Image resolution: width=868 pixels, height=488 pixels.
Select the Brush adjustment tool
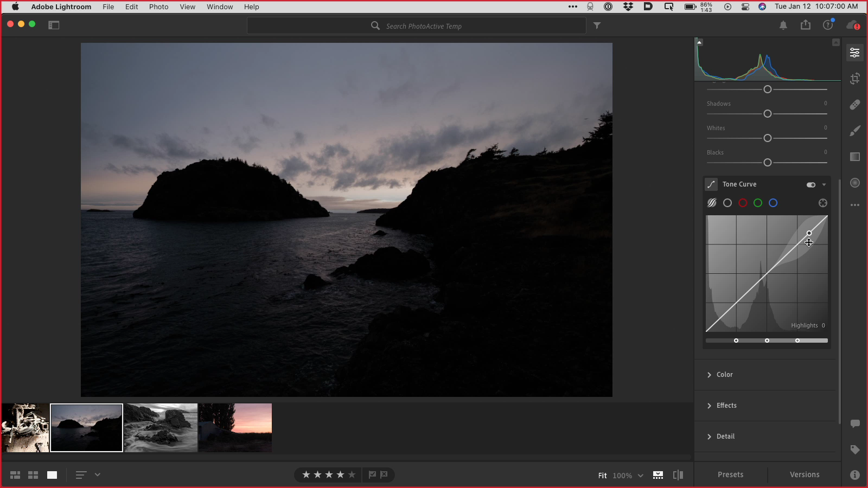(854, 131)
